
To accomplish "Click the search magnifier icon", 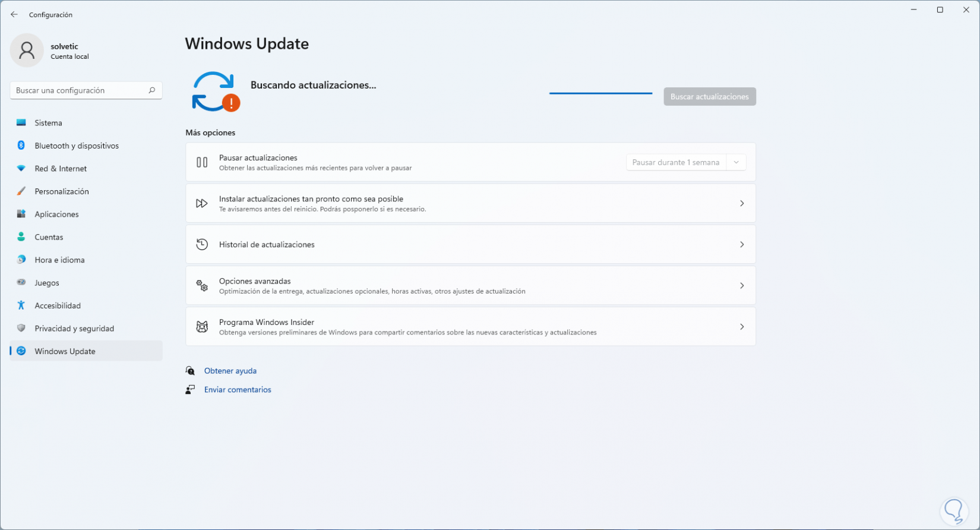I will tap(151, 90).
